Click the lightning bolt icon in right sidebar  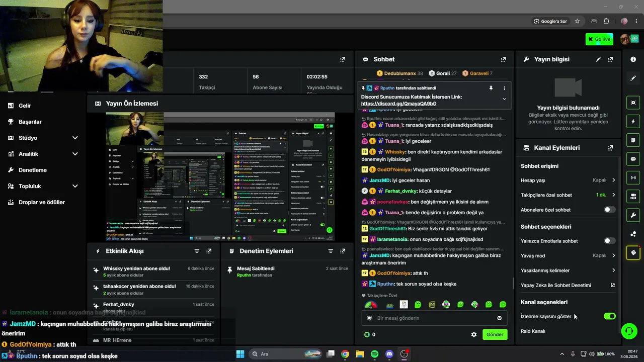(x=633, y=121)
